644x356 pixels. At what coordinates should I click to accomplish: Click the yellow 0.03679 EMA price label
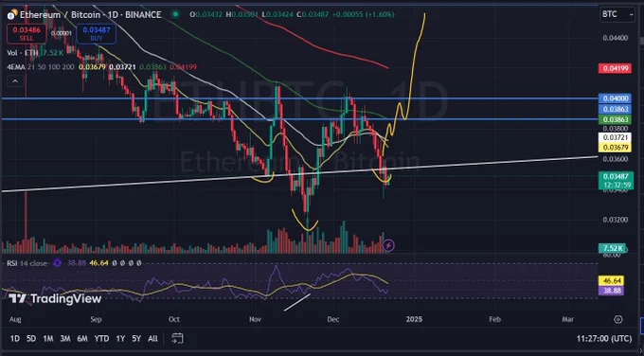tap(615, 147)
